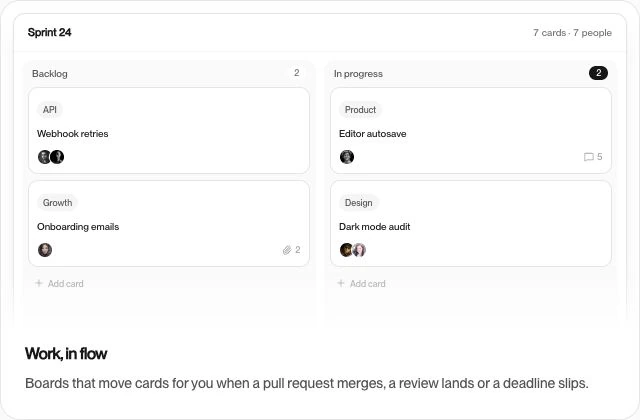Click the In progress count badge
Screen dimensions: 640x420
598,73
